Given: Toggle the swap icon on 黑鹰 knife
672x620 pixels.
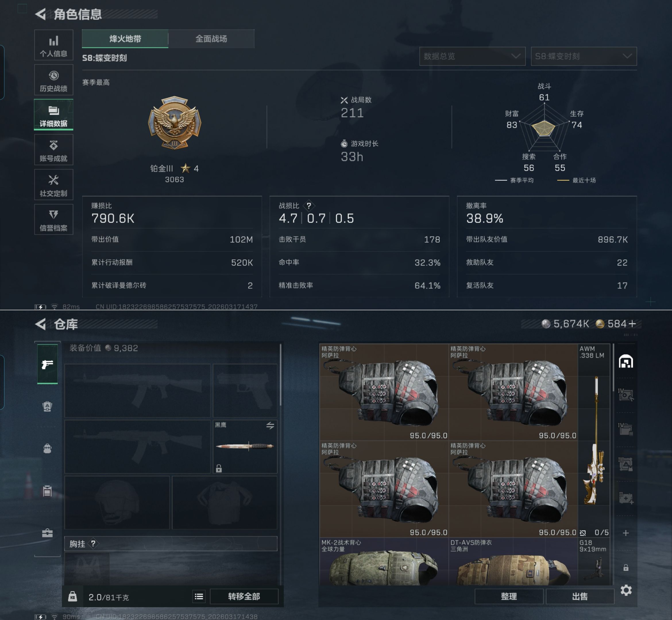Looking at the screenshot, I should 270,426.
